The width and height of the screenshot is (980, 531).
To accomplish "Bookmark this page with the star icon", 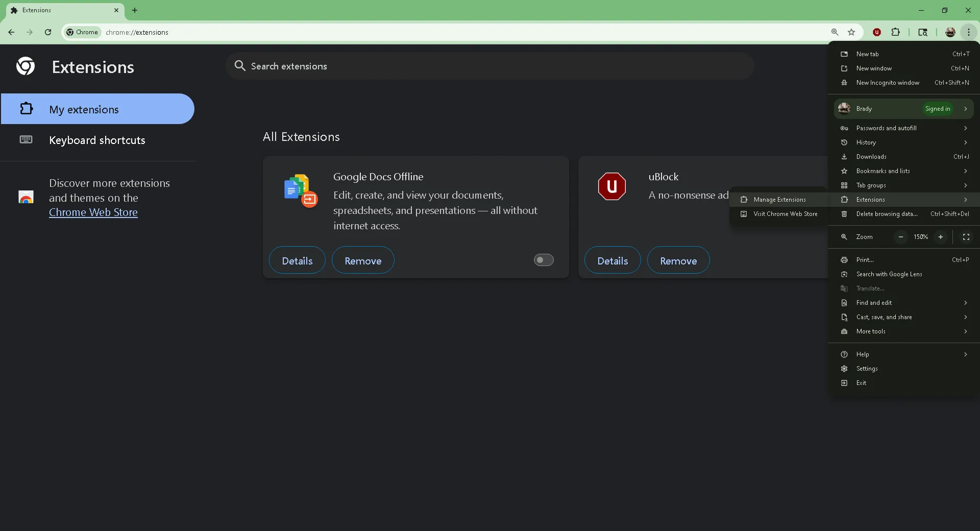I will point(851,32).
